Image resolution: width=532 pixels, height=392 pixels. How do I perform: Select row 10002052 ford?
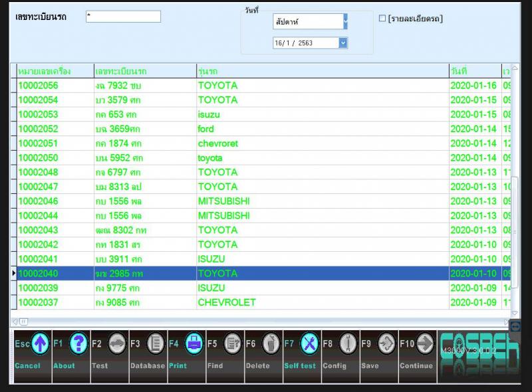tap(263, 129)
